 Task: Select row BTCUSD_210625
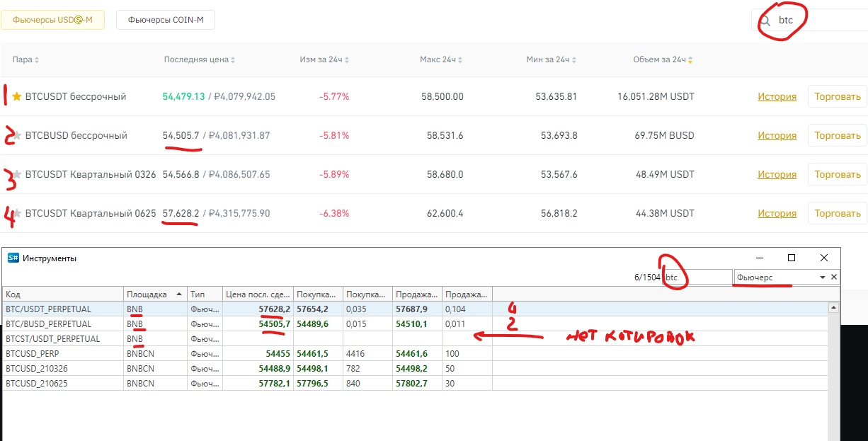click(415, 384)
